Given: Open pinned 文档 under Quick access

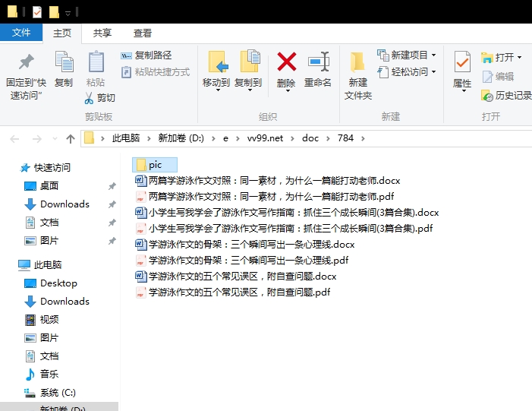Looking at the screenshot, I should [x=42, y=223].
